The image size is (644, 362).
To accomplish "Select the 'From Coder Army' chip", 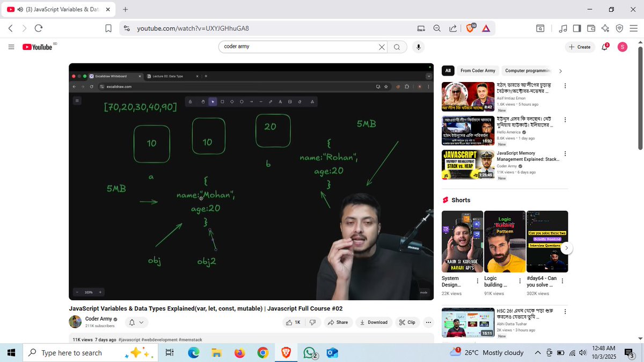I will pyautogui.click(x=478, y=71).
